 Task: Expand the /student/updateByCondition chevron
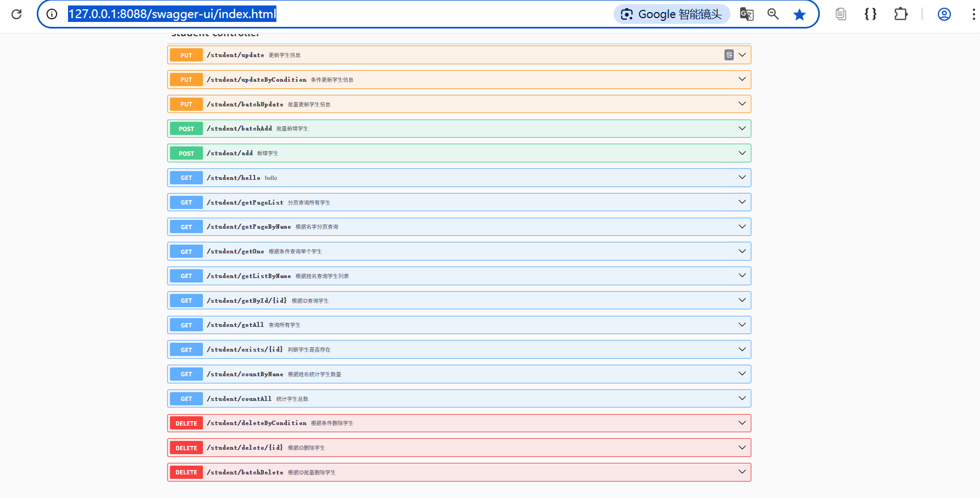coord(742,80)
